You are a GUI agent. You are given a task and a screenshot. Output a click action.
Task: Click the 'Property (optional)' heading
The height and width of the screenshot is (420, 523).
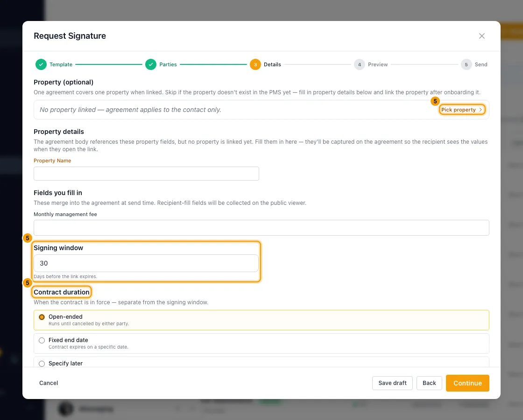64,82
